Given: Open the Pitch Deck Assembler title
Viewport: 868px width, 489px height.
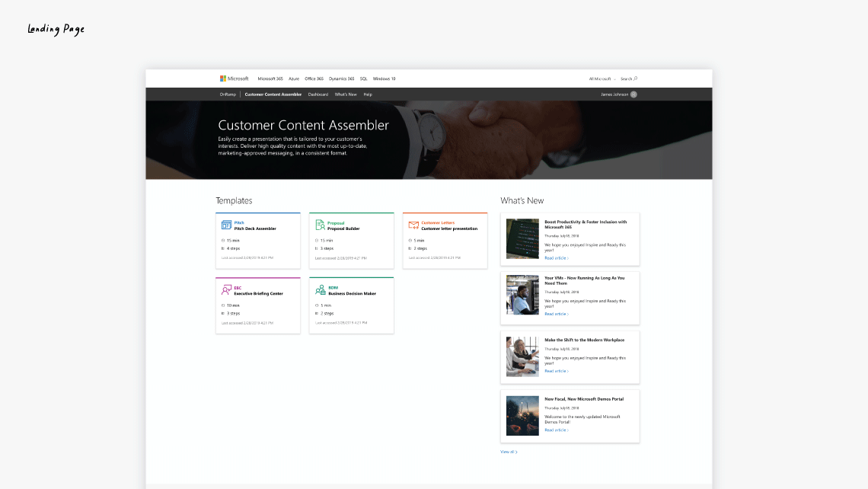Looking at the screenshot, I should coord(255,229).
